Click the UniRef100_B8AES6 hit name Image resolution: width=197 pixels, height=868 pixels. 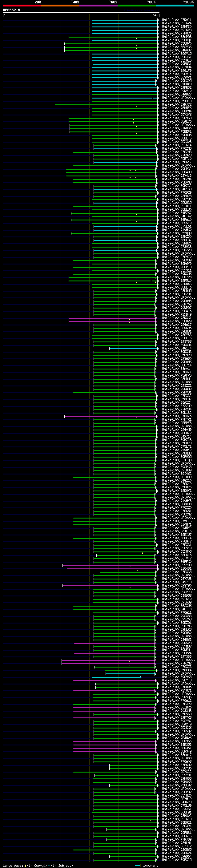pos(177,122)
